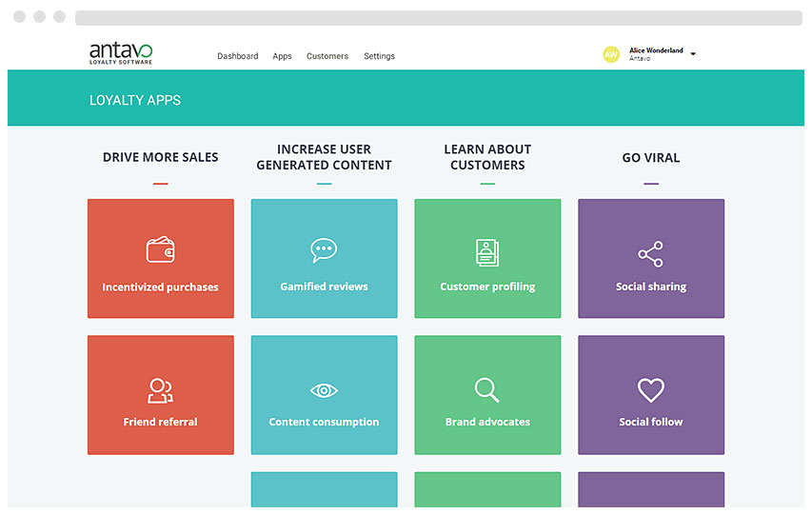The width and height of the screenshot is (812, 514).
Task: Open the Customers navigation item
Action: [327, 56]
